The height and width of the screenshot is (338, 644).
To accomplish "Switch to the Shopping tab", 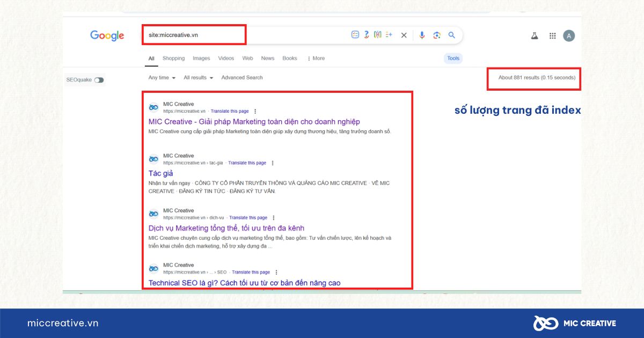I will (x=173, y=58).
